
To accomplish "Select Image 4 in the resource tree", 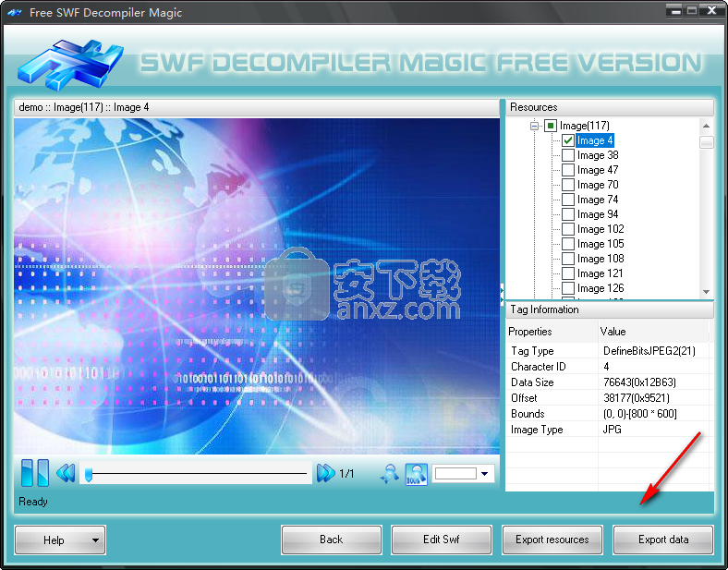I will (x=595, y=140).
